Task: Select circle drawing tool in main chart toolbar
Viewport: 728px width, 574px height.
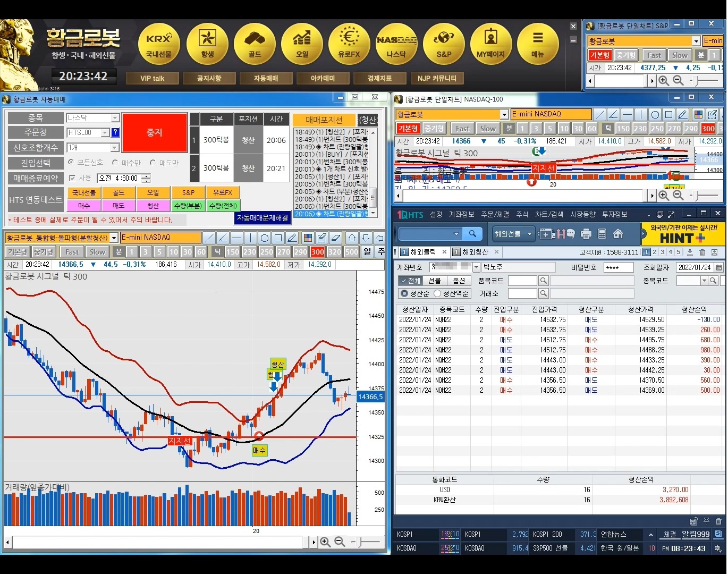Action: 265,238
